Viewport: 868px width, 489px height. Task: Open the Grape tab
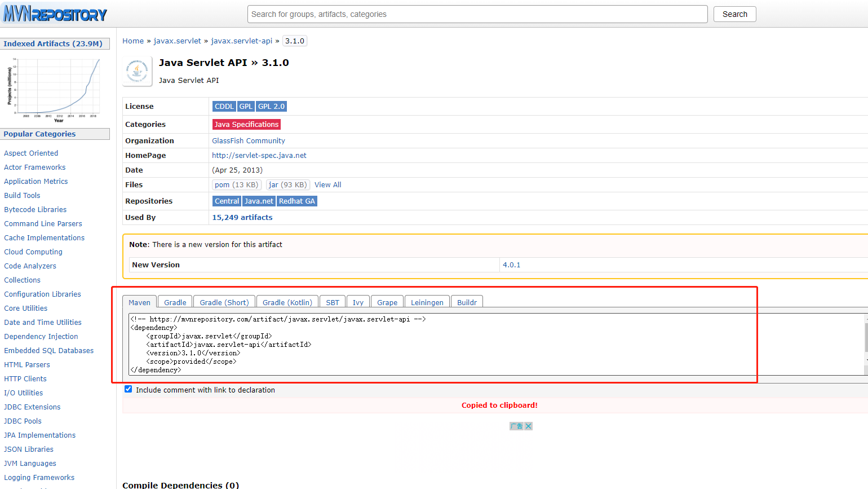click(387, 302)
